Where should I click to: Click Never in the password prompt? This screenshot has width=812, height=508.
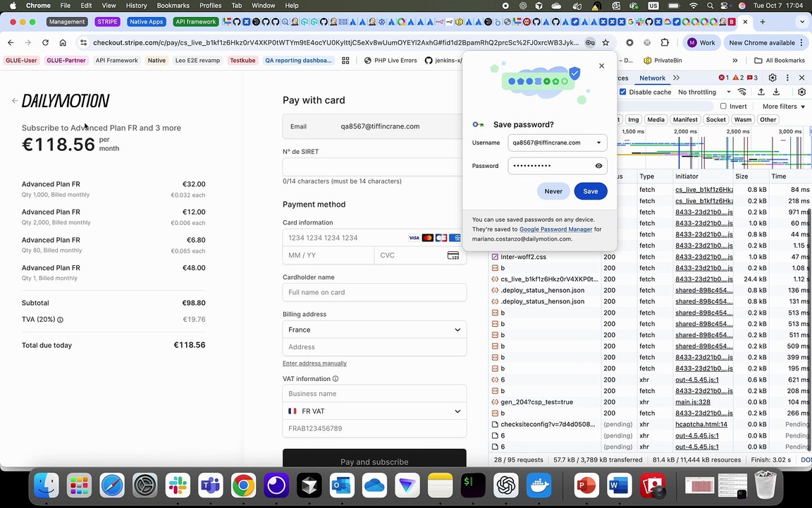click(x=553, y=191)
